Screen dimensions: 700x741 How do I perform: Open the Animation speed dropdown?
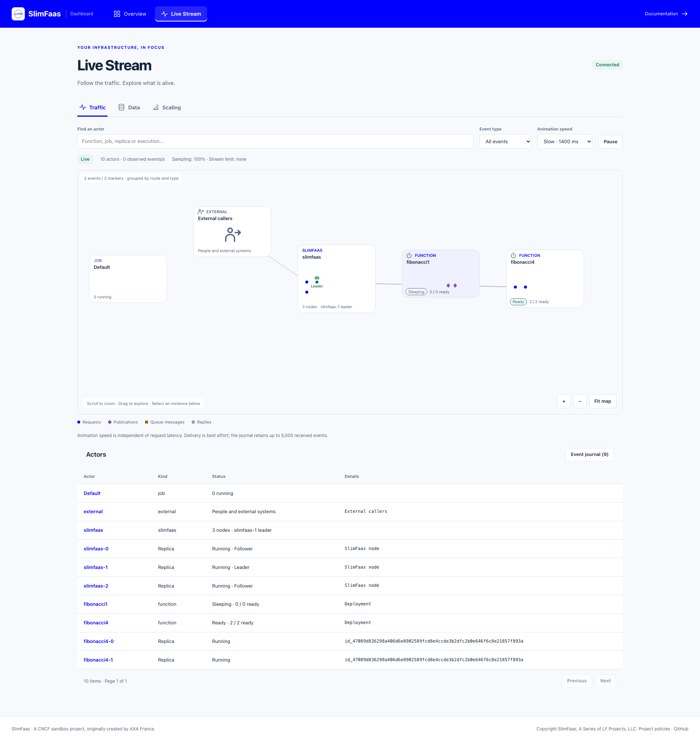pyautogui.click(x=564, y=141)
